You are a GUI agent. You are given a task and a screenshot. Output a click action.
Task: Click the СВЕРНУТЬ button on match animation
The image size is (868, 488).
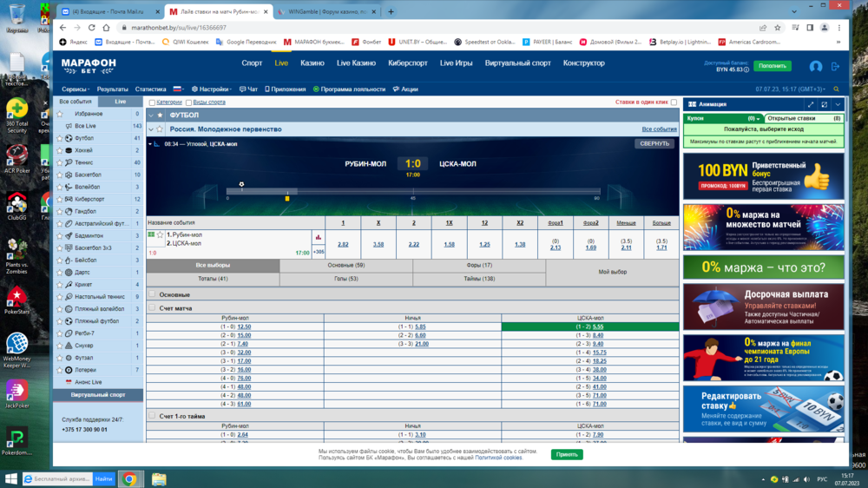[x=654, y=144]
